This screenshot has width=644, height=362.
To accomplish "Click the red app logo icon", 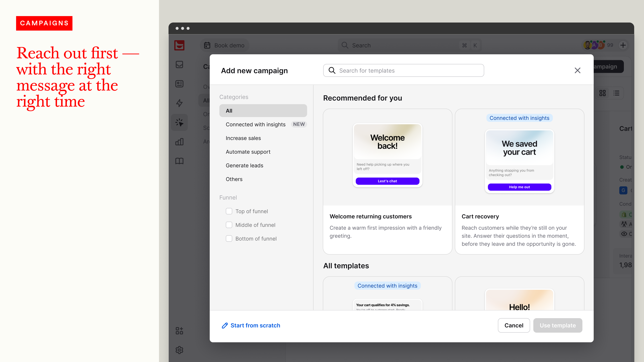I will 179,45.
